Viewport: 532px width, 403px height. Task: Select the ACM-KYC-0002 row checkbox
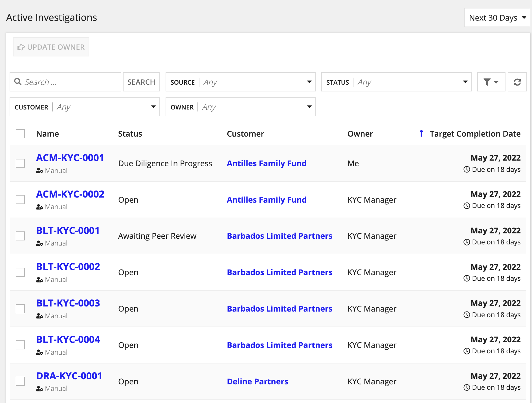click(x=20, y=200)
